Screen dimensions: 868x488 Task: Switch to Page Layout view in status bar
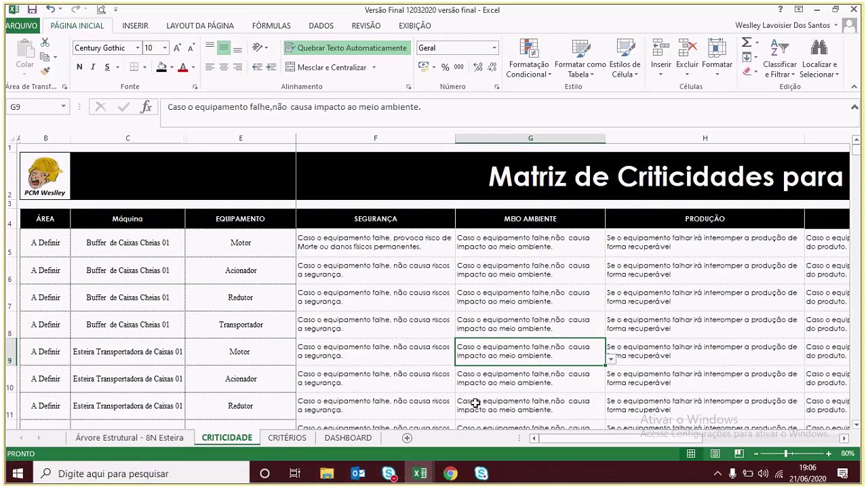point(715,453)
